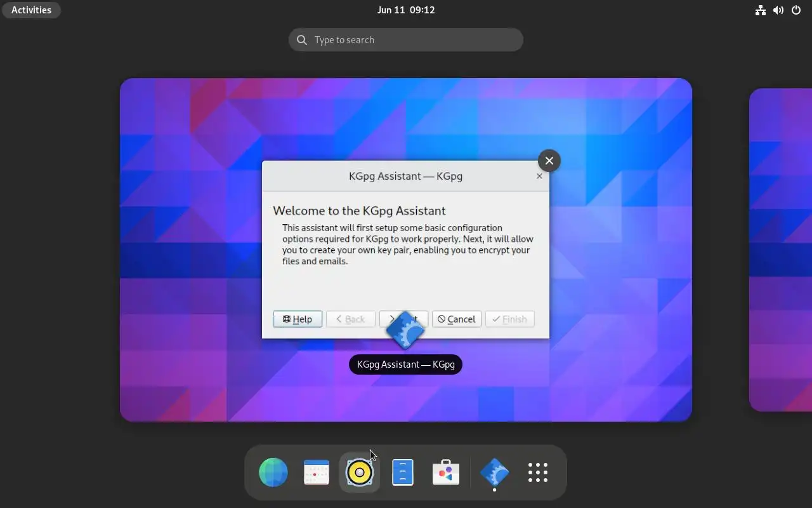This screenshot has height=508, width=812.
Task: Open the volume indicator in top bar
Action: 778,10
